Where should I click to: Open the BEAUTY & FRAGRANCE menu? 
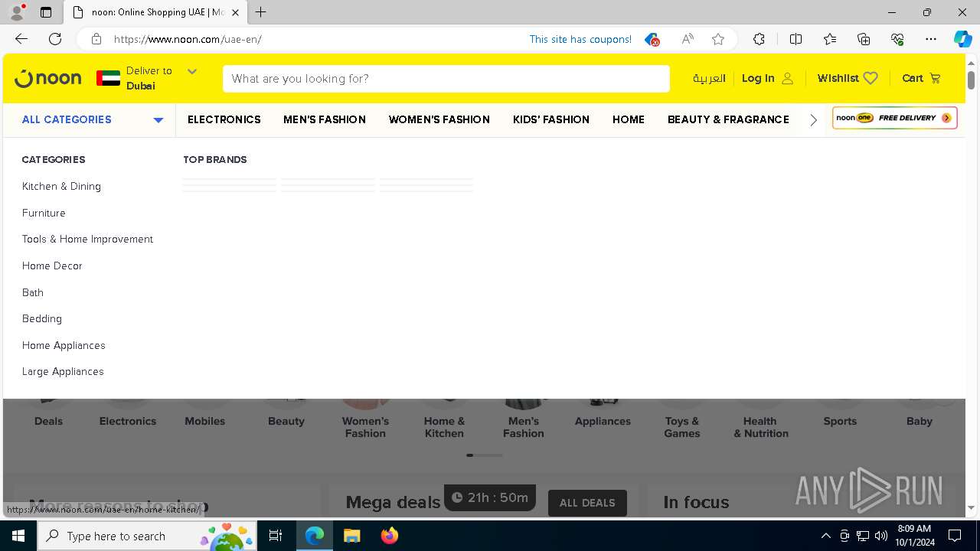(728, 119)
